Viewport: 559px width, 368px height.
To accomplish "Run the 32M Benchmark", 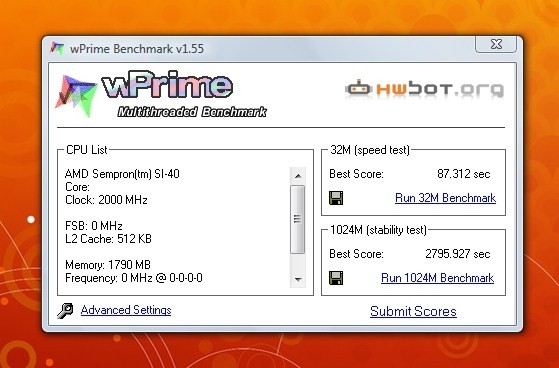I will point(445,198).
